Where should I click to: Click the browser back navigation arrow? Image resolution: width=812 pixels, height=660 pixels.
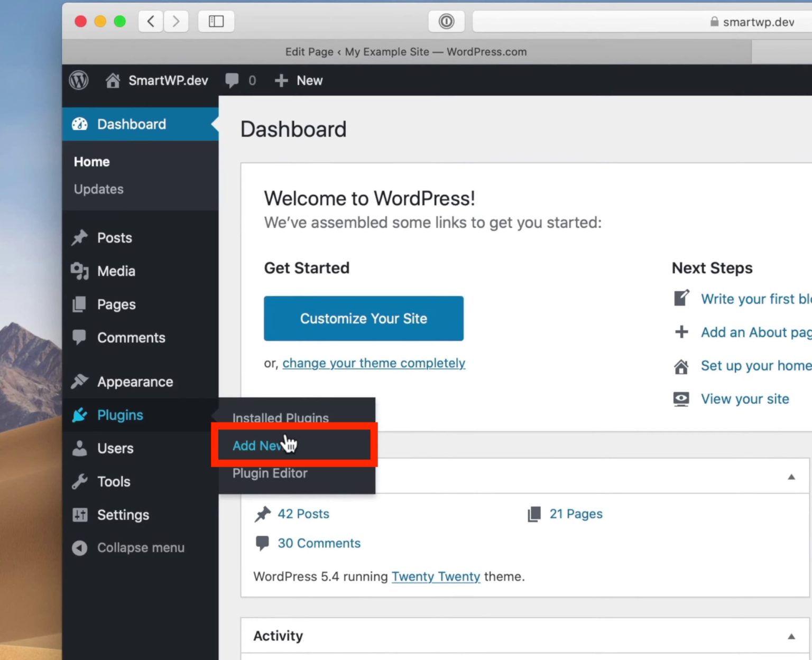tap(150, 21)
